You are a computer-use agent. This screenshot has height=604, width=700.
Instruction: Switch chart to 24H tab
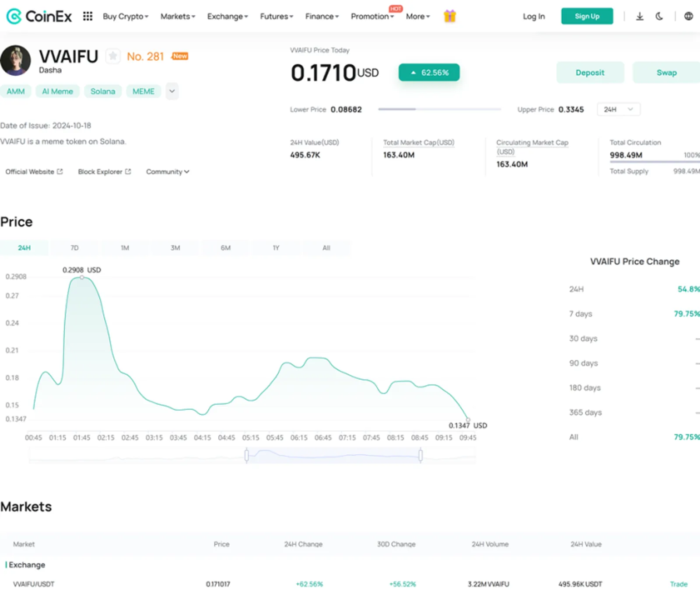pyautogui.click(x=24, y=248)
